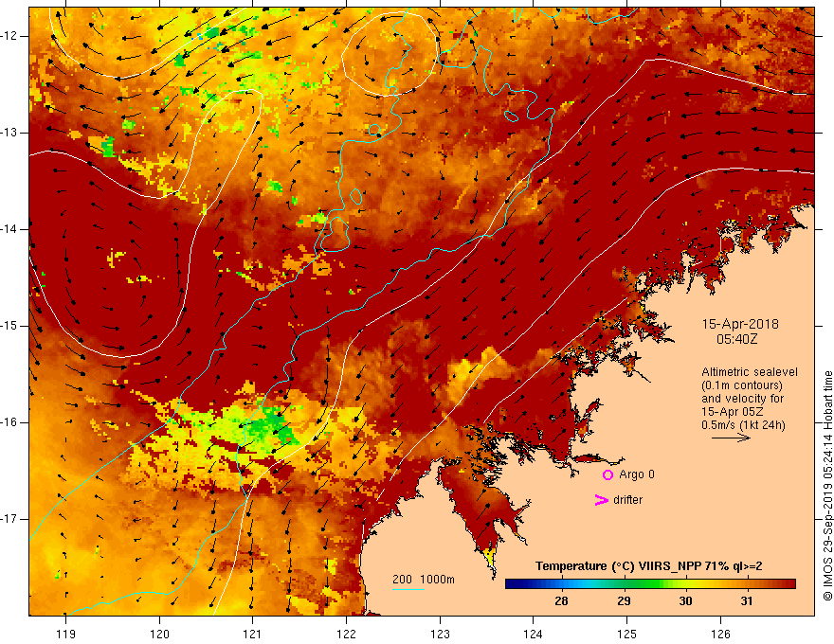Click the latitude axis label -13

tap(9, 133)
